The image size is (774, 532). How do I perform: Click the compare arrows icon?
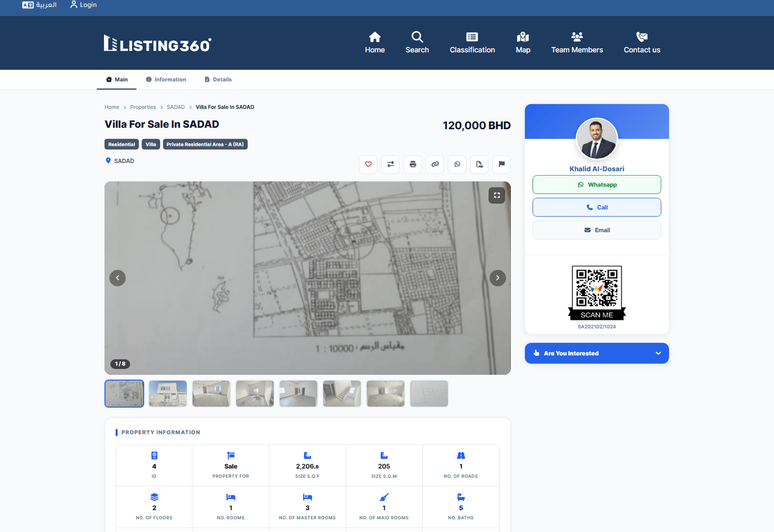point(390,164)
